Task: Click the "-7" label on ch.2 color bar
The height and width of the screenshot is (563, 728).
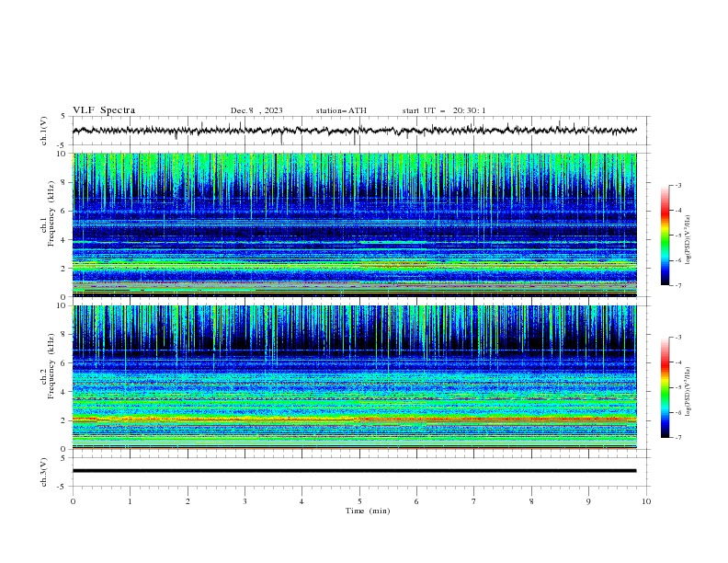Action: pos(677,438)
